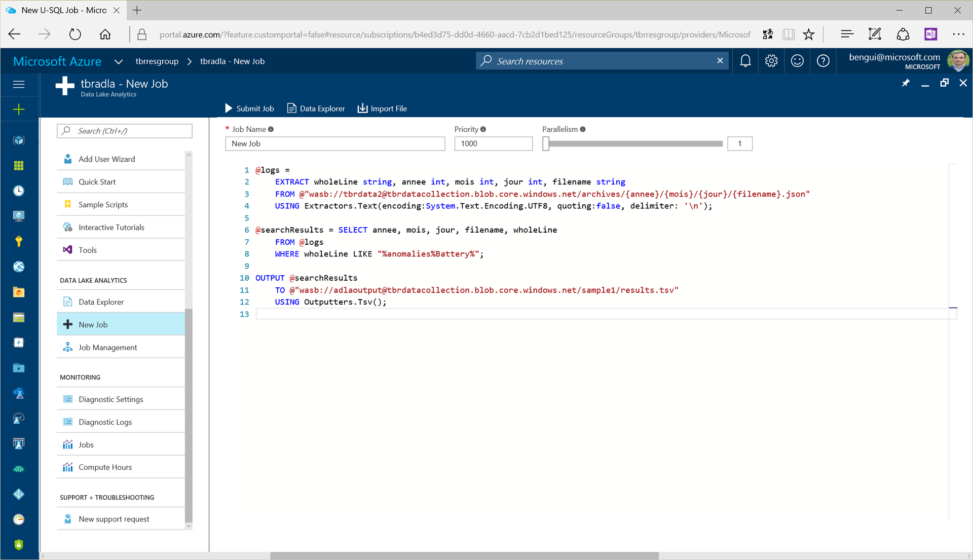Screen dimensions: 973x560
Task: Open Sample Scripts from the sidebar
Action: (x=103, y=205)
